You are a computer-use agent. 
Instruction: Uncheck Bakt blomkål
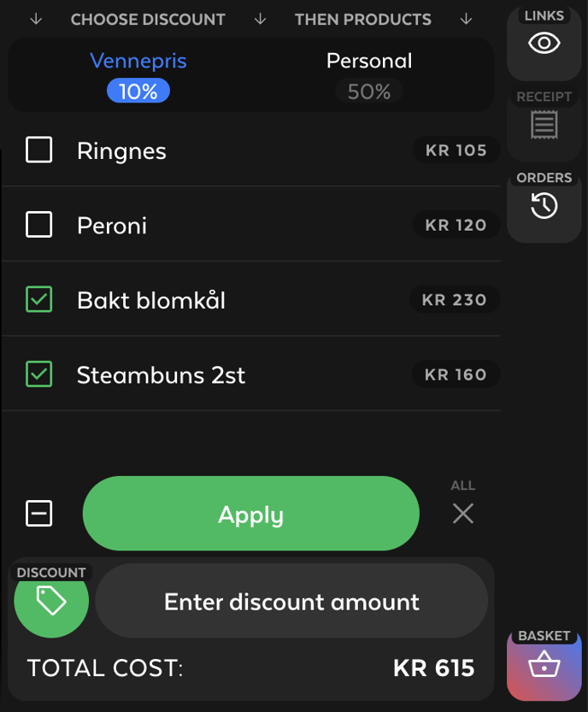point(38,299)
